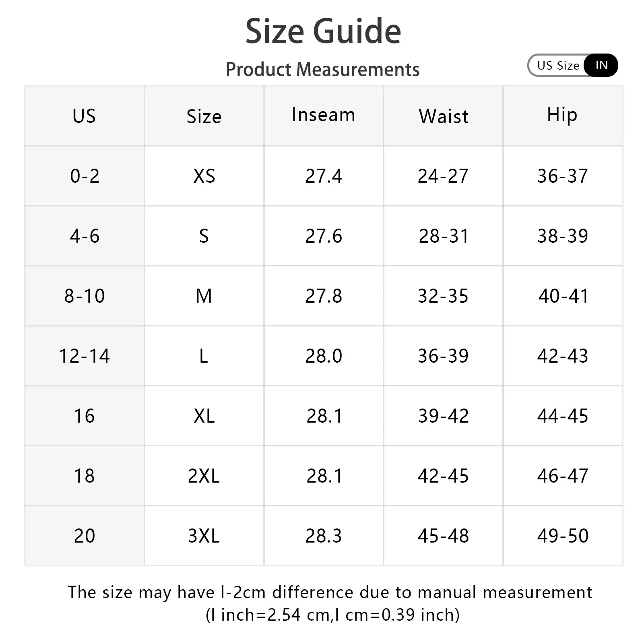Image resolution: width=644 pixels, height=644 pixels.
Task: Select the XS size cell
Action: pyautogui.click(x=204, y=176)
